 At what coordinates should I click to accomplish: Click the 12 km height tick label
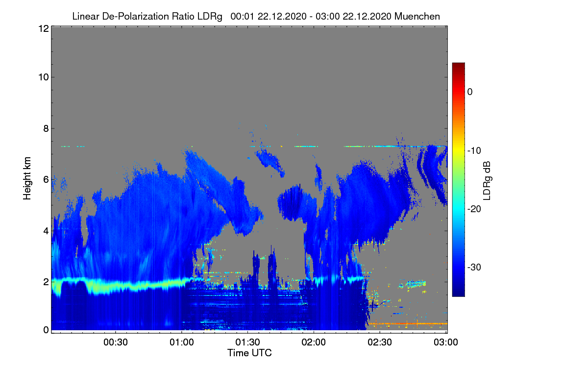43,28
